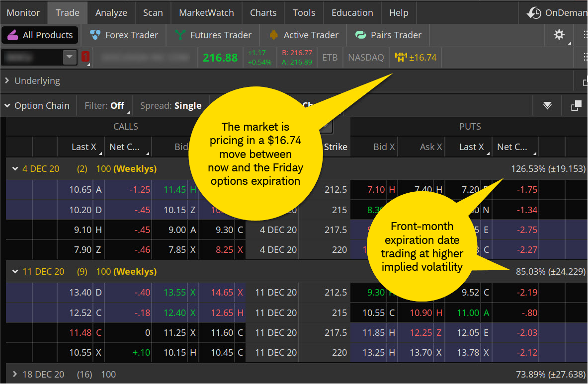Screen dimensions: 588x384
Task: Click the red link badge numbered 1
Action: [85, 57]
